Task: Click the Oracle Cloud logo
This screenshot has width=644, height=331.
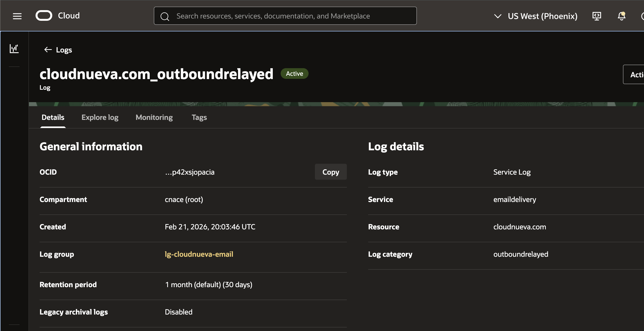Action: pos(44,15)
